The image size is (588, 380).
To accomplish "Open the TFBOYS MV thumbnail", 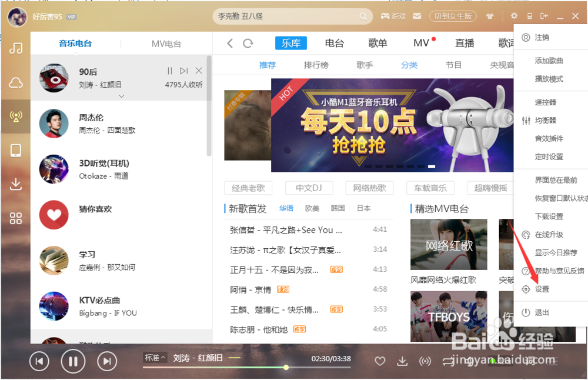I will [449, 316].
